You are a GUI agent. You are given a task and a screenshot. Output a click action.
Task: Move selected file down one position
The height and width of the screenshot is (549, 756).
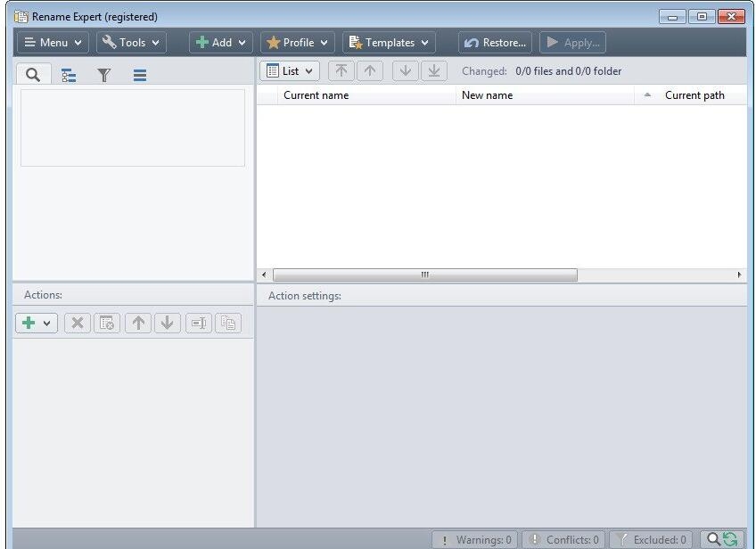coord(404,71)
